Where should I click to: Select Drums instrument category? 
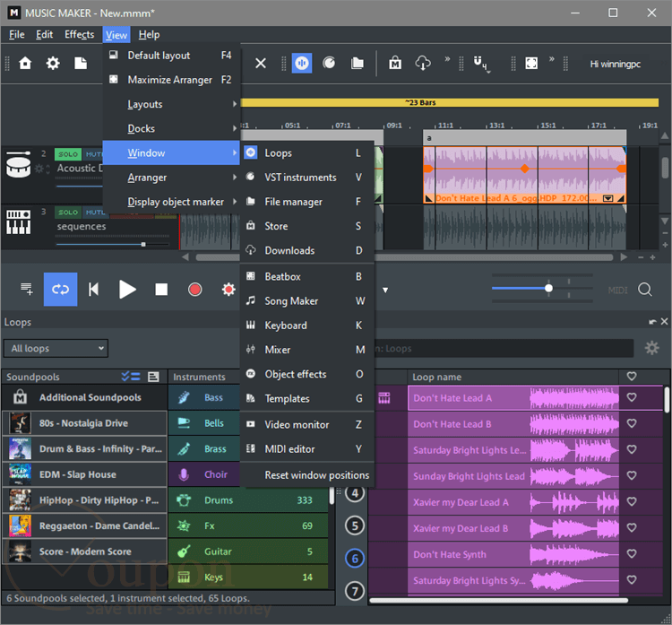(248, 500)
